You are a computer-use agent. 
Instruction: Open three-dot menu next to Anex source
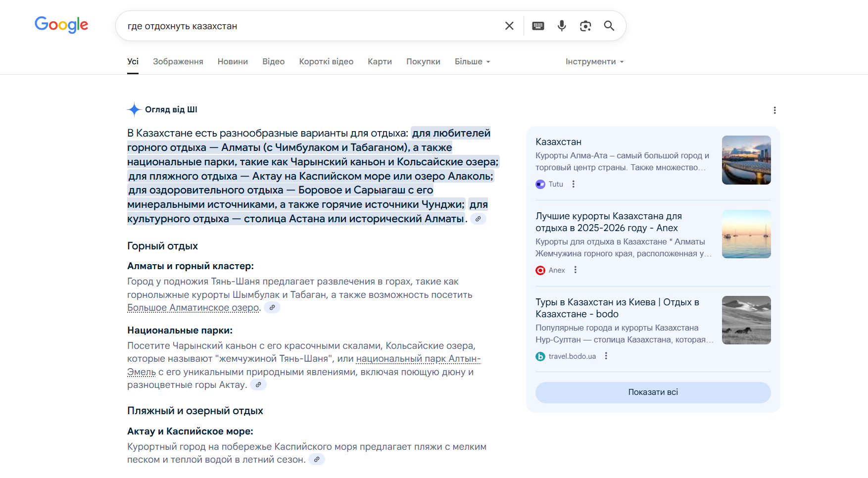tap(575, 270)
